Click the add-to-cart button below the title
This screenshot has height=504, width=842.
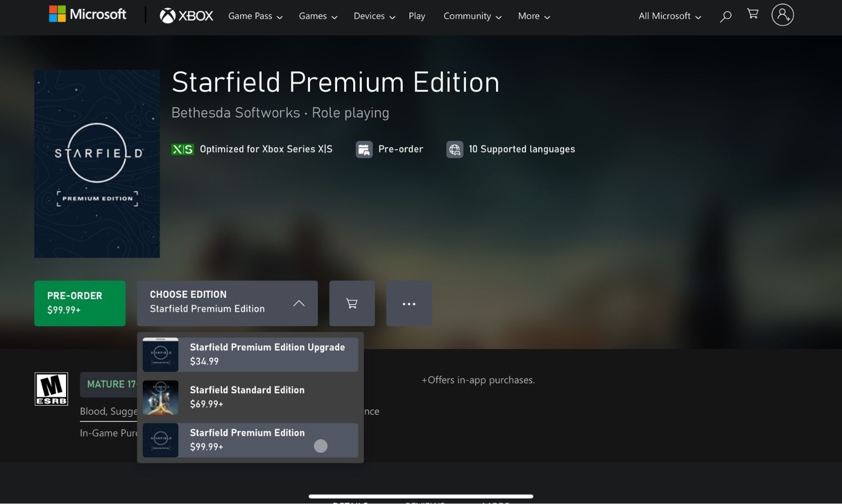click(352, 304)
